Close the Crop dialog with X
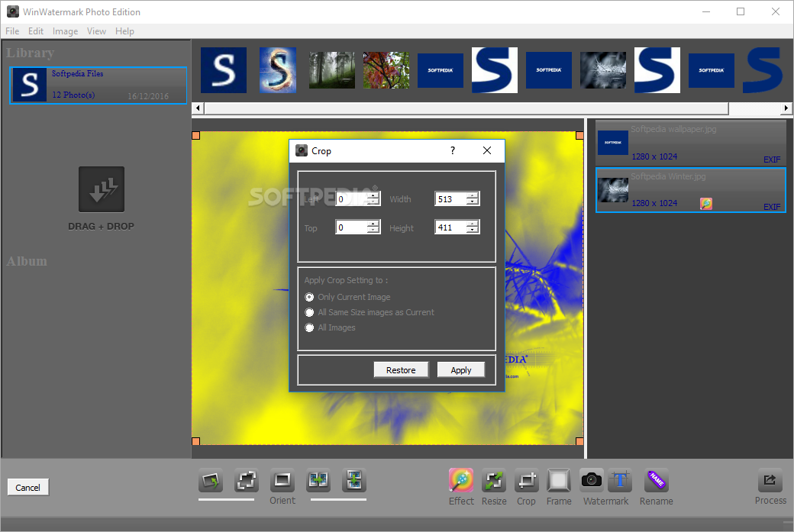Image resolution: width=794 pixels, height=532 pixels. coord(487,150)
